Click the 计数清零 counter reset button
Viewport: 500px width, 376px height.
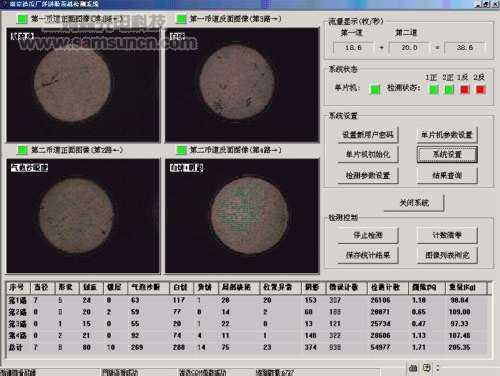447,235
